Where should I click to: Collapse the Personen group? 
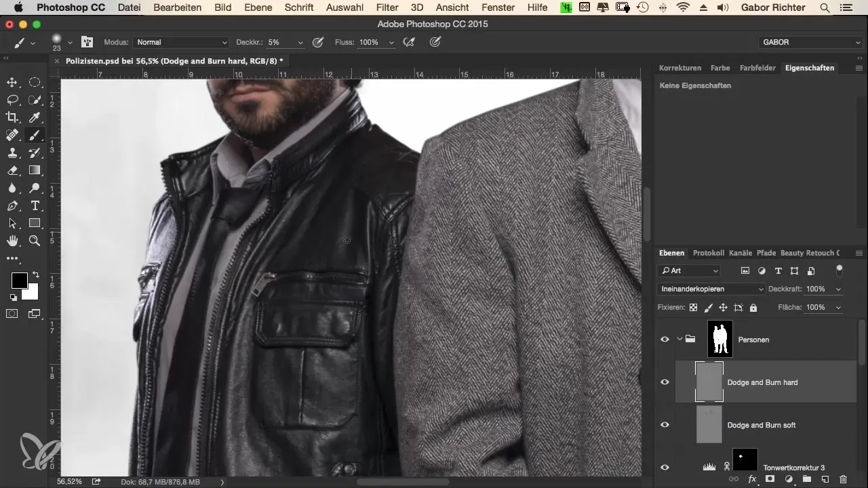pyautogui.click(x=679, y=340)
